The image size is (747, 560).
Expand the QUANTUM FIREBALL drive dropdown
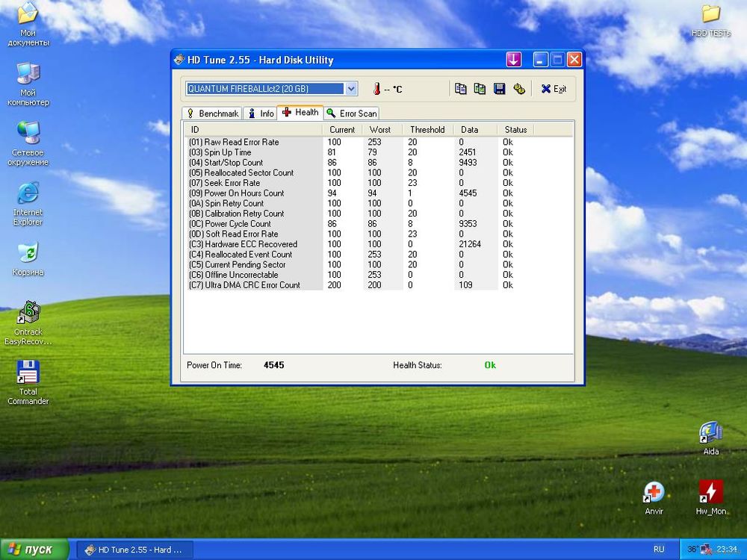coord(351,89)
